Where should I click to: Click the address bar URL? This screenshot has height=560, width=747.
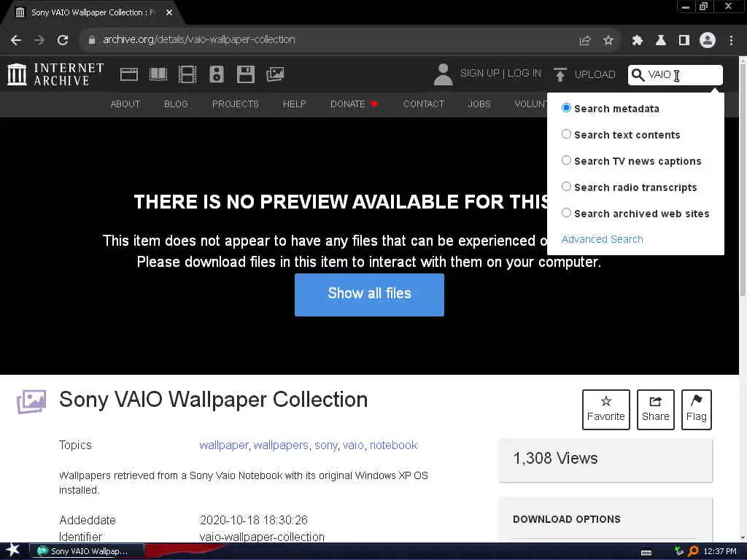(x=198, y=39)
